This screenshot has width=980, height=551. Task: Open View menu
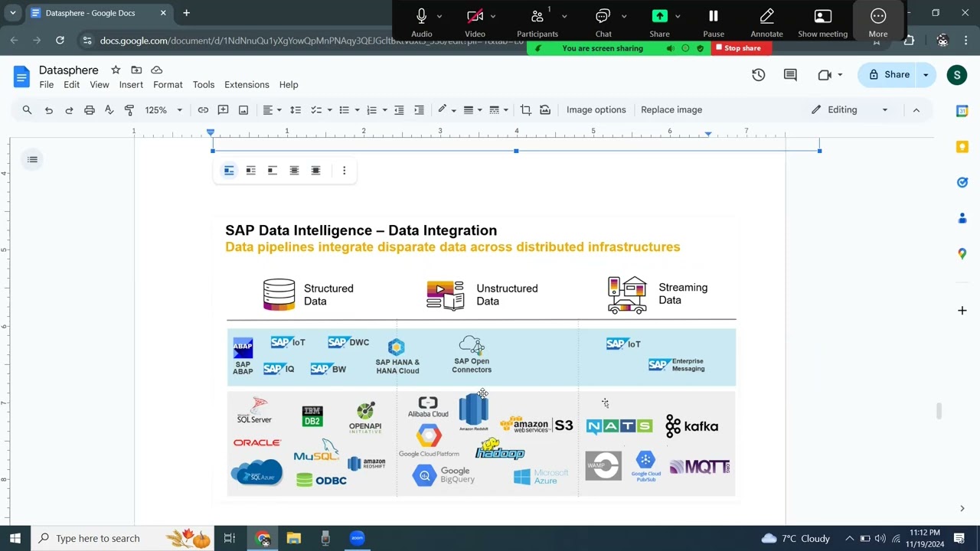tap(100, 85)
